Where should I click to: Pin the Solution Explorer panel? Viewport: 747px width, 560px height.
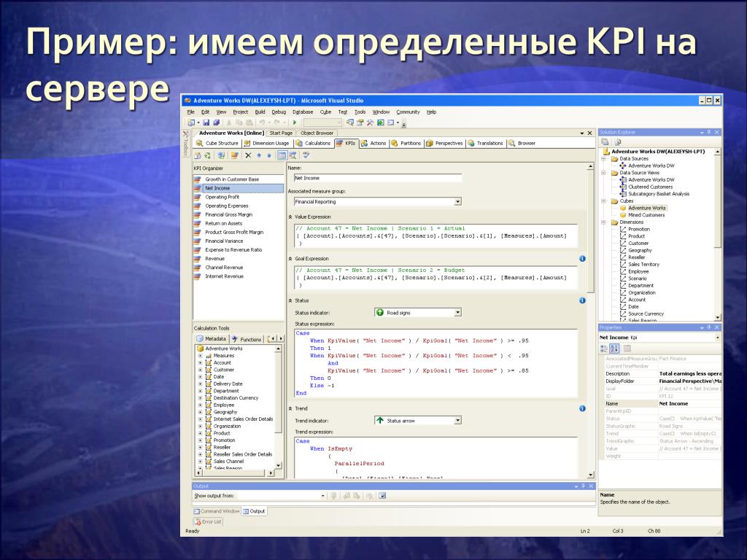pos(709,132)
